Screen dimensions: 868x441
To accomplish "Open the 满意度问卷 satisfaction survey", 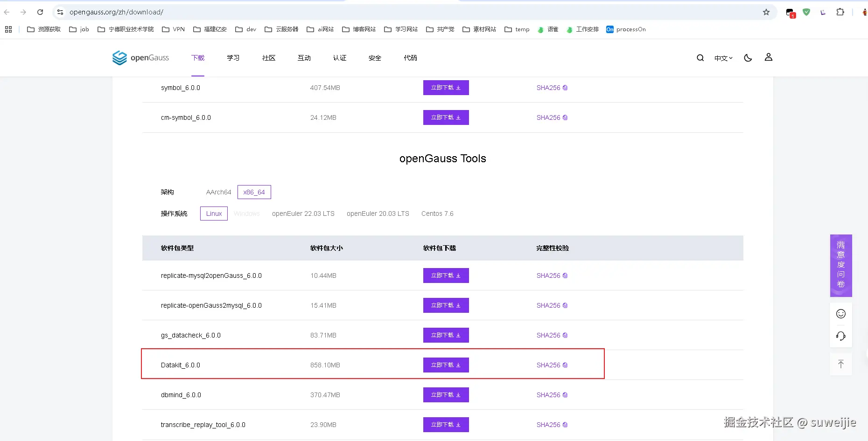I will [841, 265].
